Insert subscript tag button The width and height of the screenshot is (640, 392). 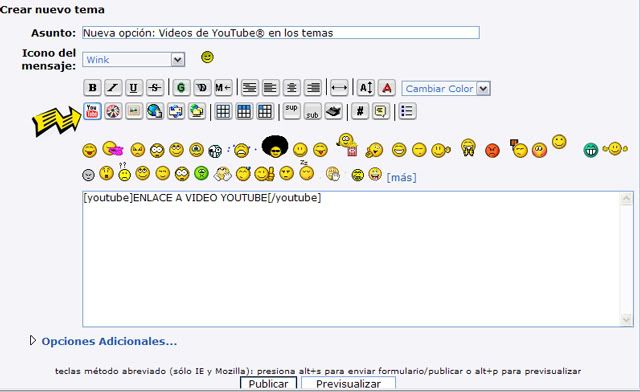(312, 111)
